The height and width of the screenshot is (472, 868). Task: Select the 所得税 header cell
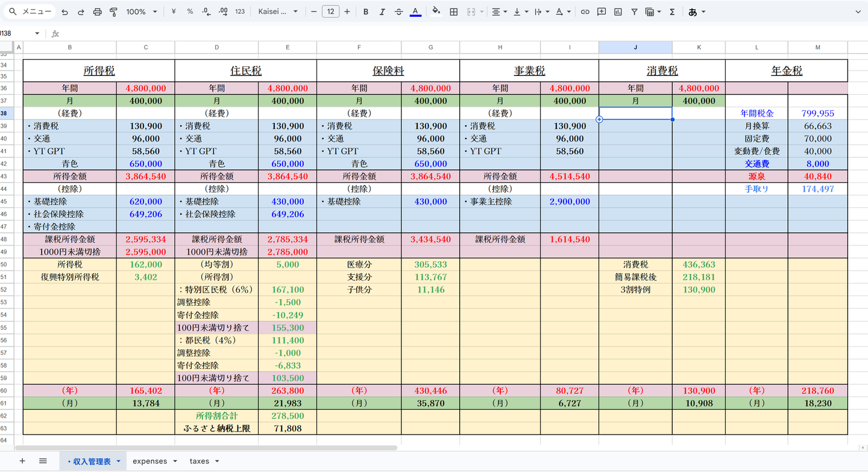click(x=99, y=71)
